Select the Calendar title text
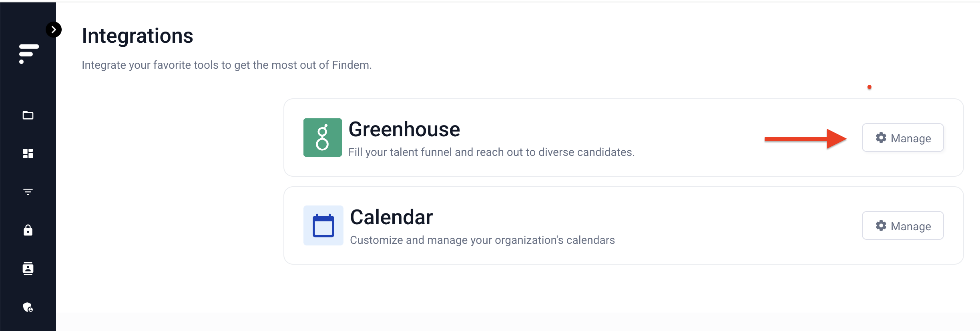Image resolution: width=980 pixels, height=331 pixels. pyautogui.click(x=392, y=217)
